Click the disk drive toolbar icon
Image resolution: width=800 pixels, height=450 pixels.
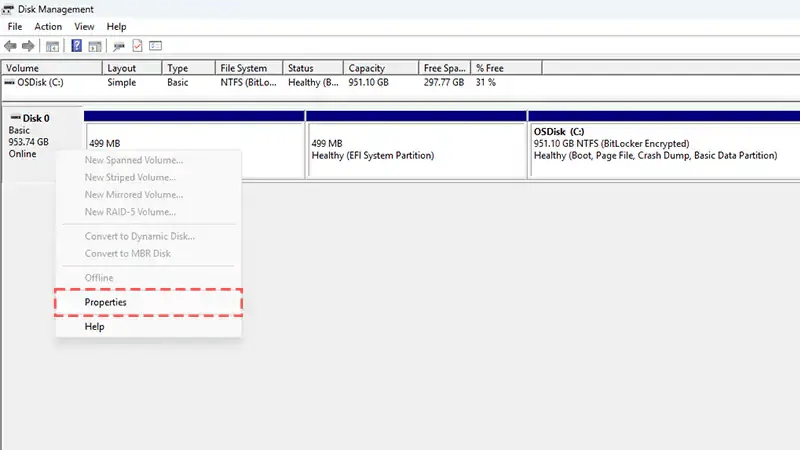point(119,46)
